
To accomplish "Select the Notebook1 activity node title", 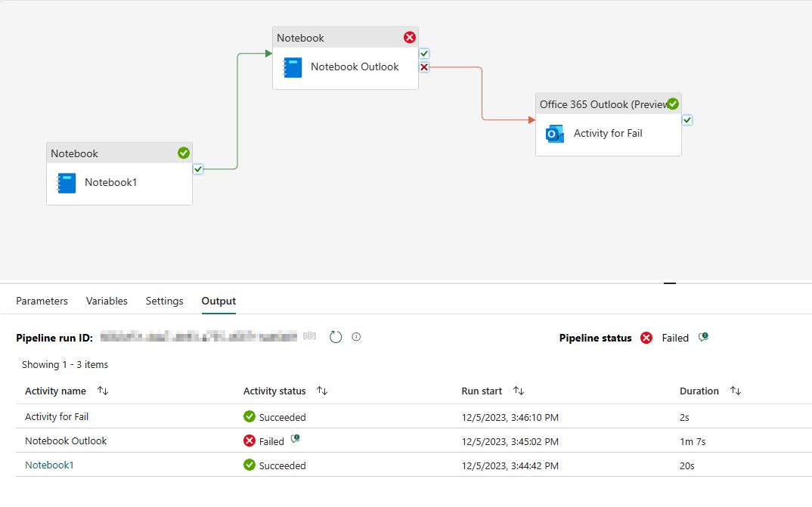I will (111, 182).
